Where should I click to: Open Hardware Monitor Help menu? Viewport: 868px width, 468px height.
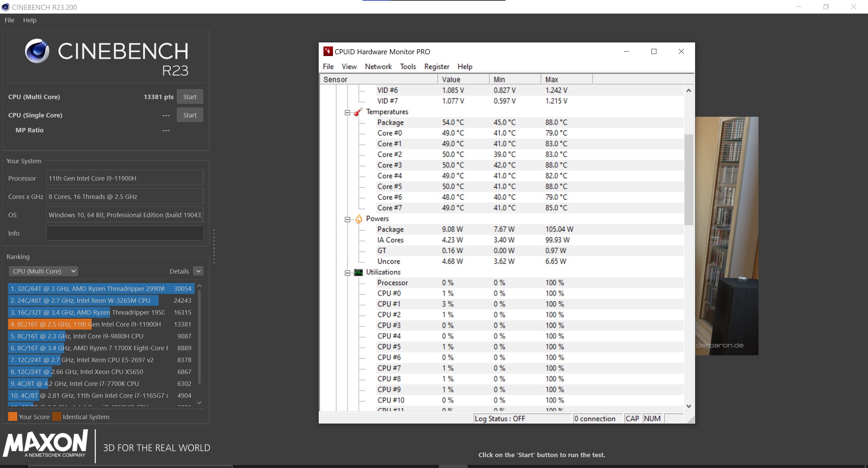click(465, 67)
